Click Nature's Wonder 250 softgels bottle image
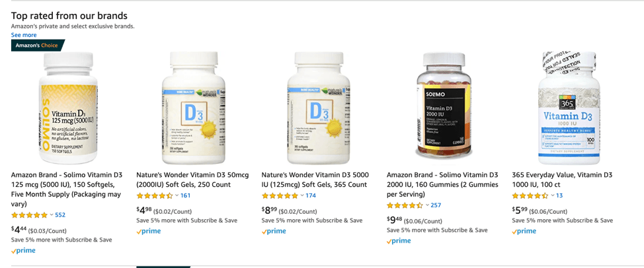Screen dimensions: 644x268 (x=194, y=108)
